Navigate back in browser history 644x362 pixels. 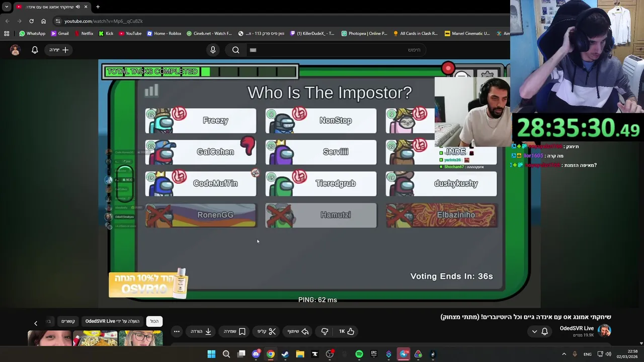pos(7,21)
